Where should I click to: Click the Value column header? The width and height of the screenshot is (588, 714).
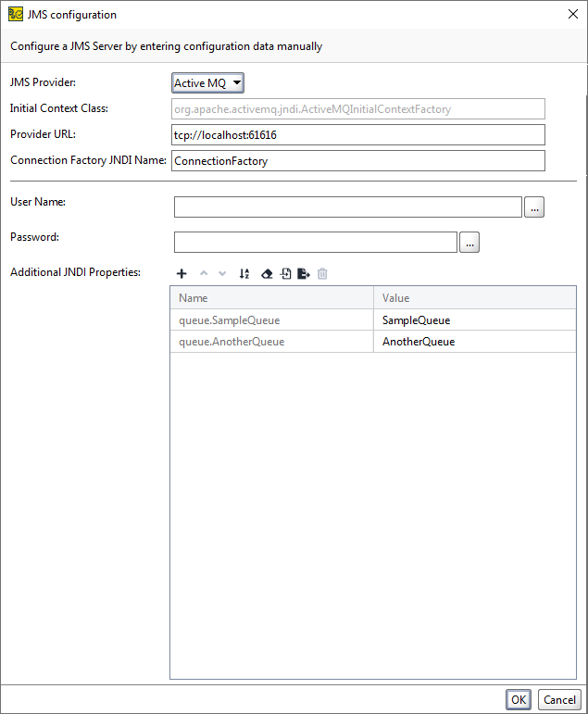475,298
